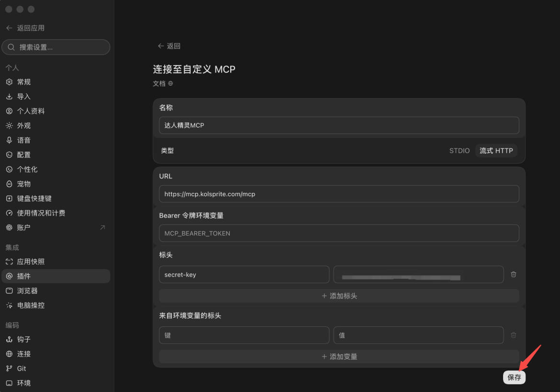Click the back arrow beside 返回应用
Viewport: 560px width, 392px height.
click(x=9, y=28)
